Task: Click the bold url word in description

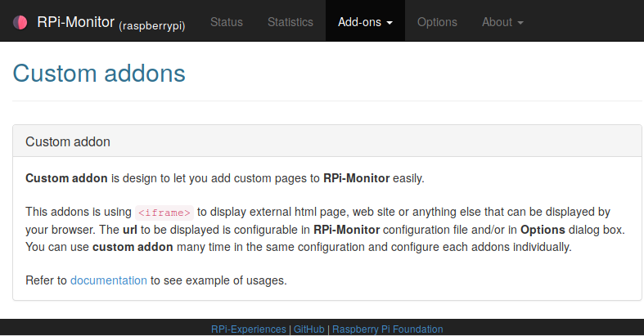Action: coord(130,230)
